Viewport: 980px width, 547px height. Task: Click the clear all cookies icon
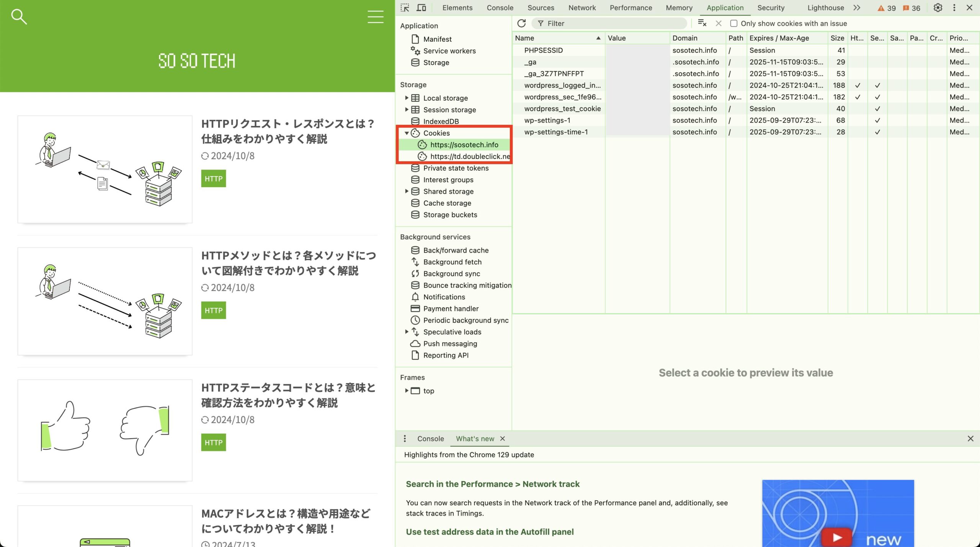[702, 23]
